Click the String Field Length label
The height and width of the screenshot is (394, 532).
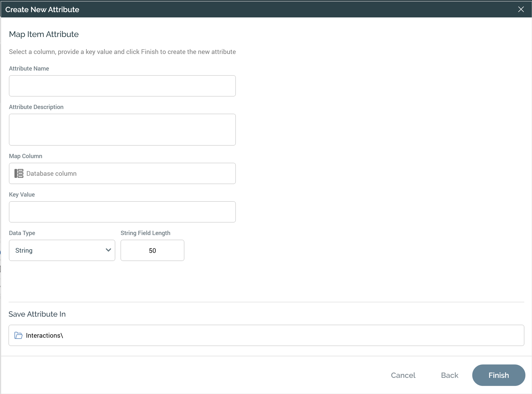coord(145,233)
